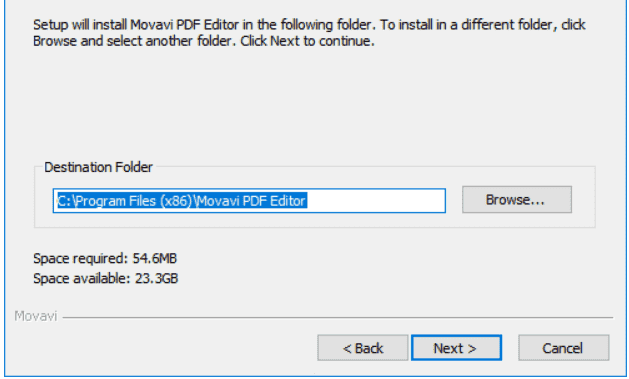Proceed with the Next > button
The image size is (629, 379).
[x=456, y=348]
